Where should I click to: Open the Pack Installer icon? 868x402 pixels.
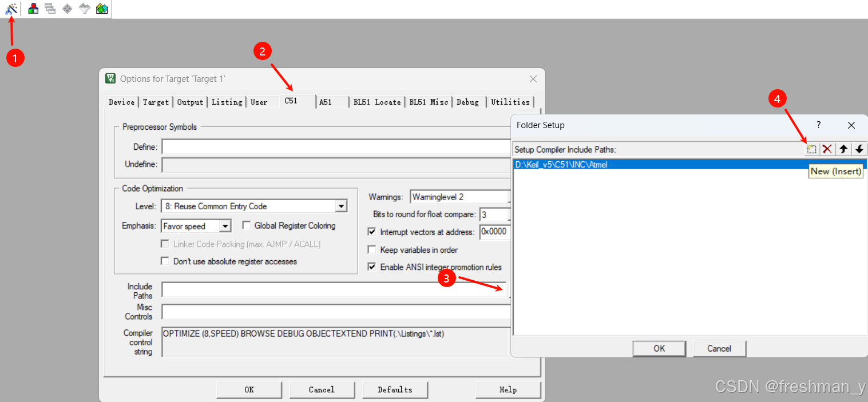(102, 9)
